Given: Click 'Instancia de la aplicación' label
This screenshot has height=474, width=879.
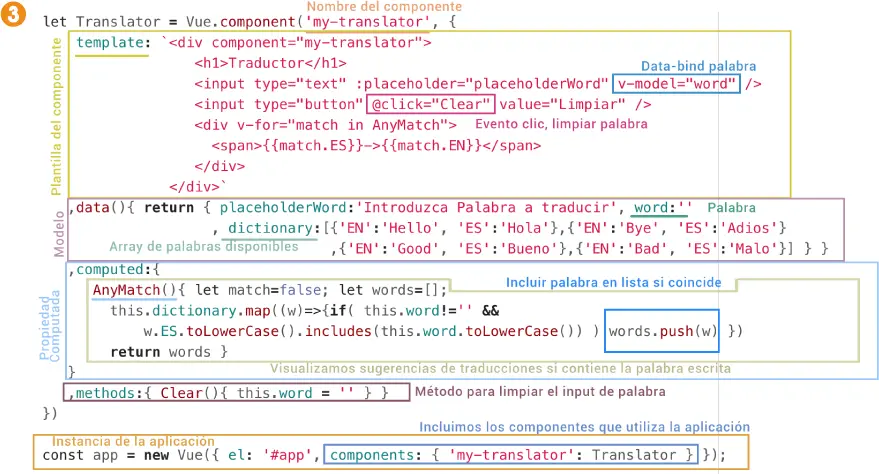Looking at the screenshot, I should pos(133,442).
